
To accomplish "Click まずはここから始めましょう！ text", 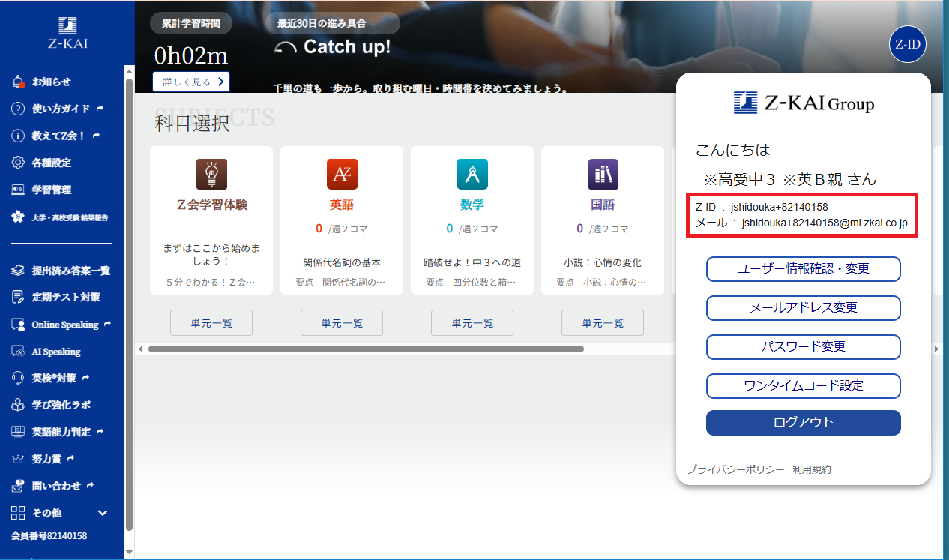I will tap(211, 255).
